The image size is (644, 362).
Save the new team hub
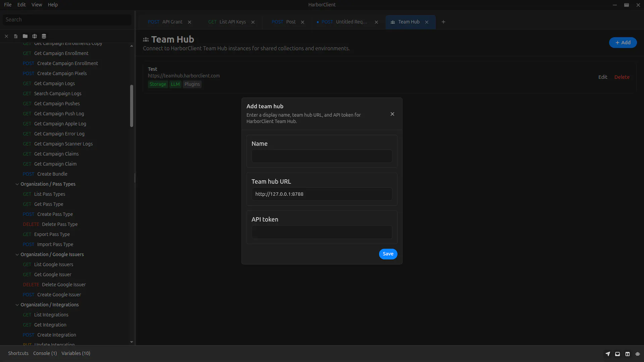(x=388, y=254)
